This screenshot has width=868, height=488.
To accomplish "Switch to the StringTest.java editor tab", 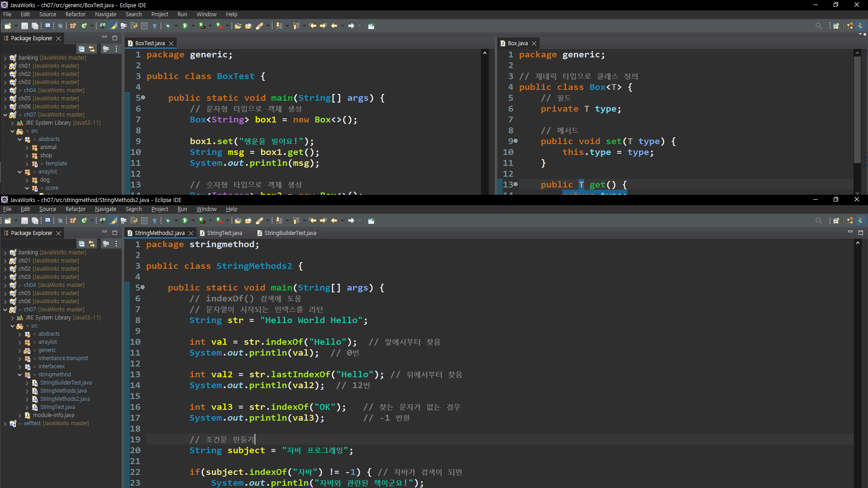I will point(224,233).
